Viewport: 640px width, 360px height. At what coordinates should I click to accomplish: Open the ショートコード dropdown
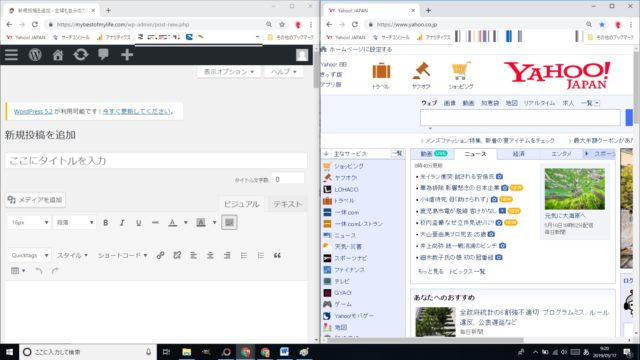coord(122,255)
